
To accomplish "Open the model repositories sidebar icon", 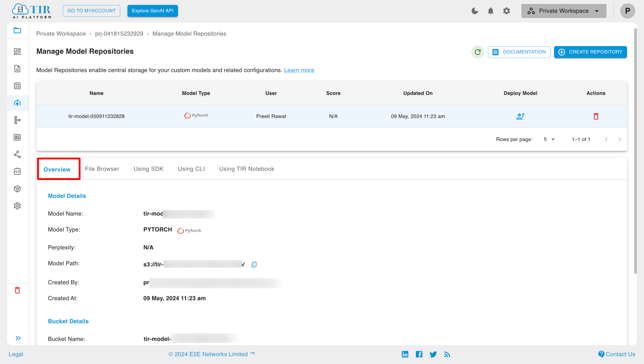I will click(17, 103).
